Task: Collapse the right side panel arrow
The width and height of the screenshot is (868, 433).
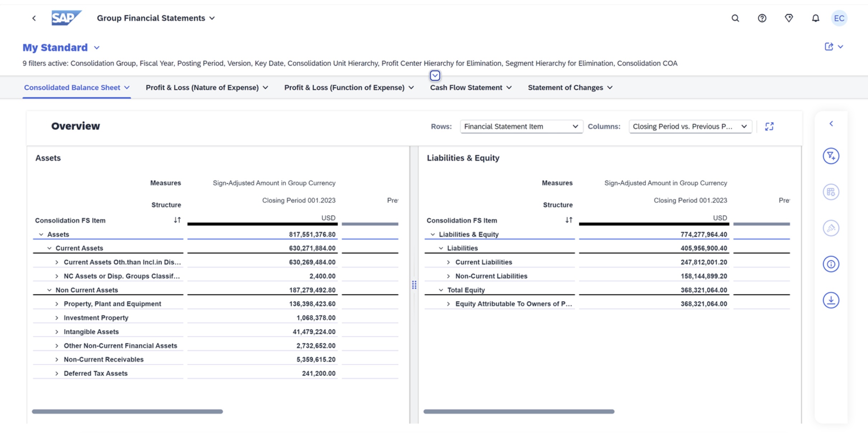Action: 831,124
